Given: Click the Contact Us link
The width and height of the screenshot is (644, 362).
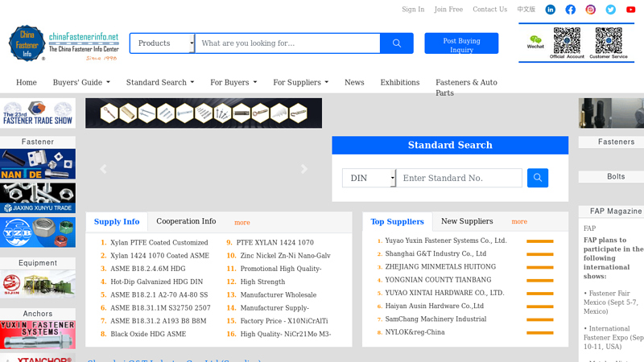Looking at the screenshot, I should click(489, 10).
